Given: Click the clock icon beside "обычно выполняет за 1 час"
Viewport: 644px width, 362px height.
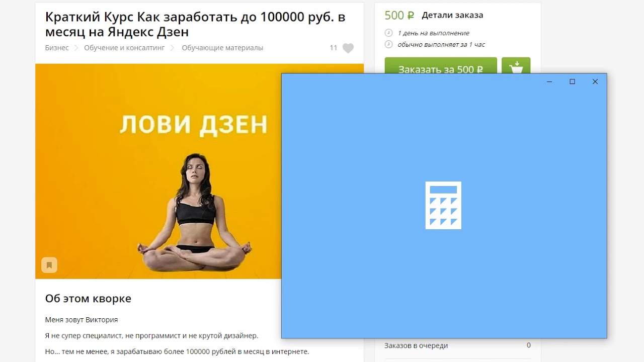Looking at the screenshot, I should click(x=388, y=44).
